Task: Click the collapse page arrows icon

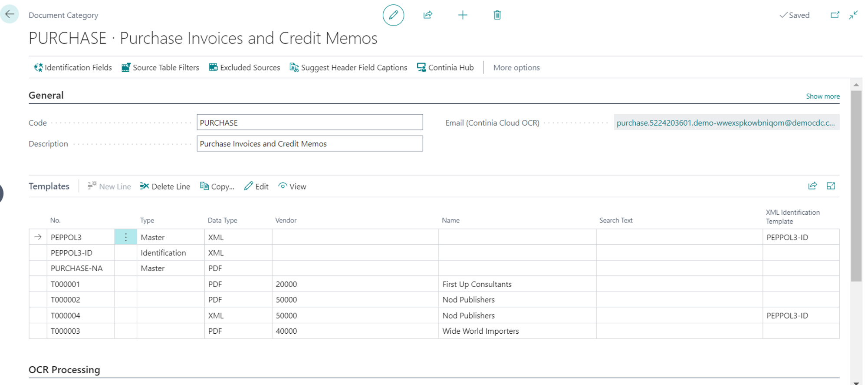Action: [853, 15]
